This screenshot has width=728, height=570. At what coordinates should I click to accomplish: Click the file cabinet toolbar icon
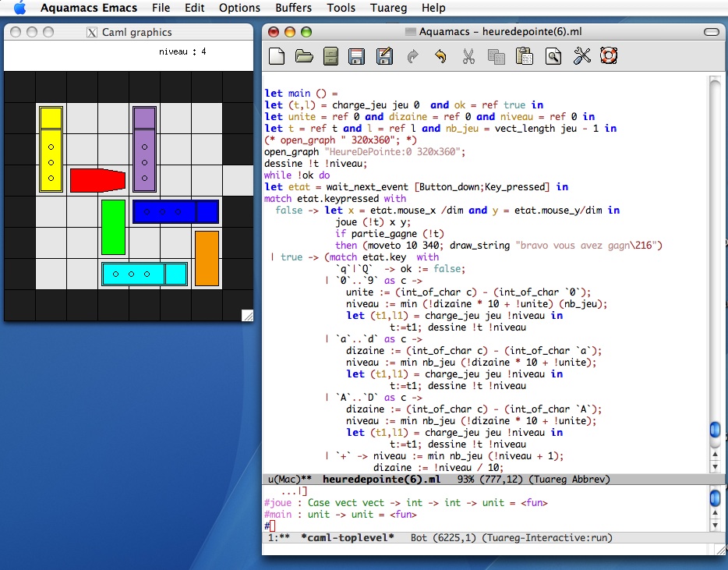[330, 56]
